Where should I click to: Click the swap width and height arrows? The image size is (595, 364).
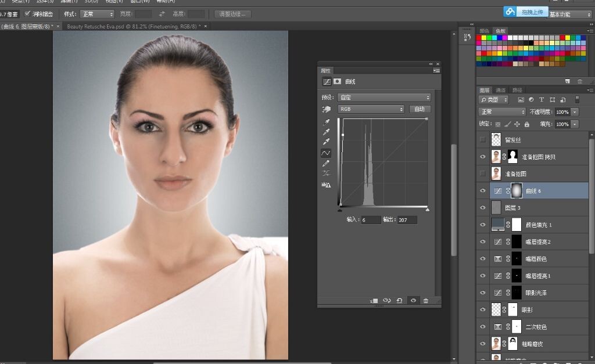point(162,14)
